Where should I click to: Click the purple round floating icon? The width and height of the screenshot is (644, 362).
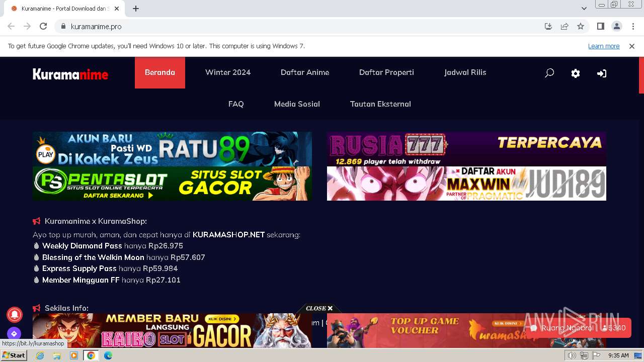pyautogui.click(x=14, y=333)
